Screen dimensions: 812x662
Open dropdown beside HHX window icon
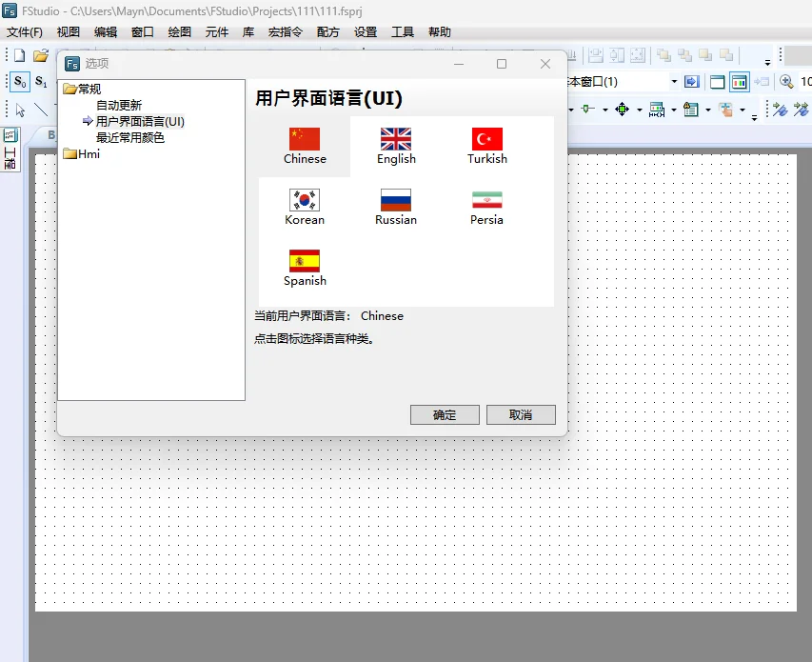674,110
